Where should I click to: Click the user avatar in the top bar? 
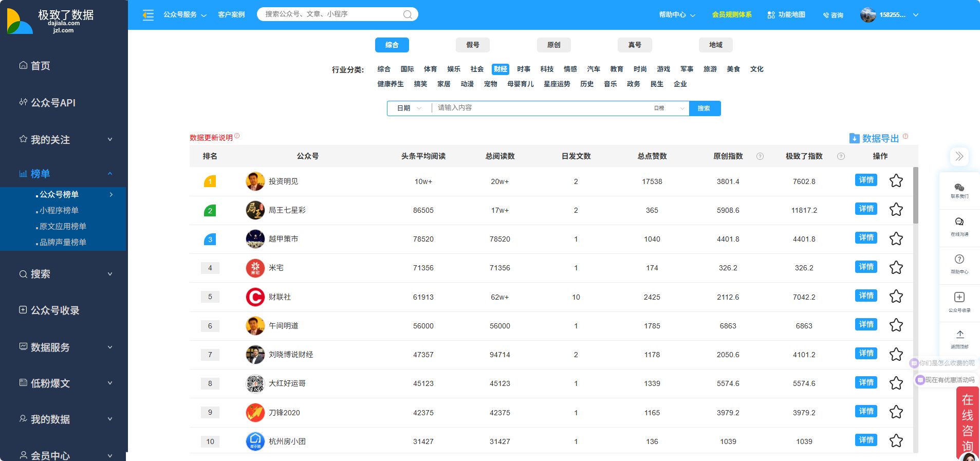(x=868, y=15)
